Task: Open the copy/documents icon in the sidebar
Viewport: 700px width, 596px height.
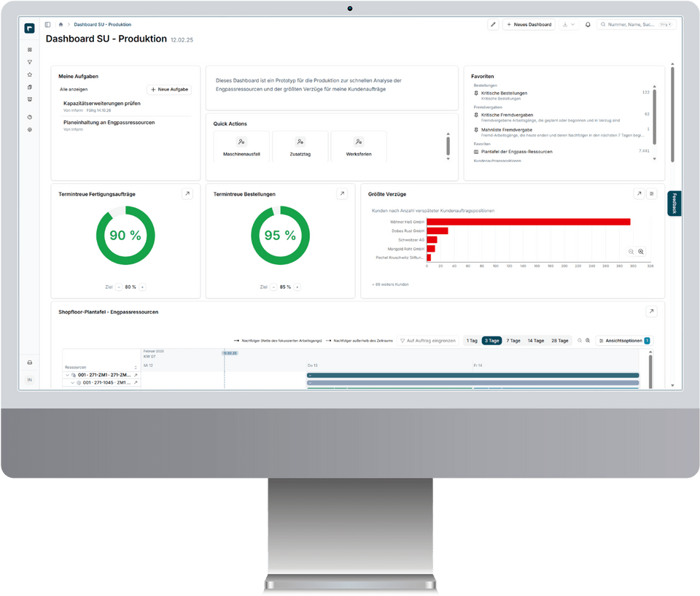Action: pos(29,87)
